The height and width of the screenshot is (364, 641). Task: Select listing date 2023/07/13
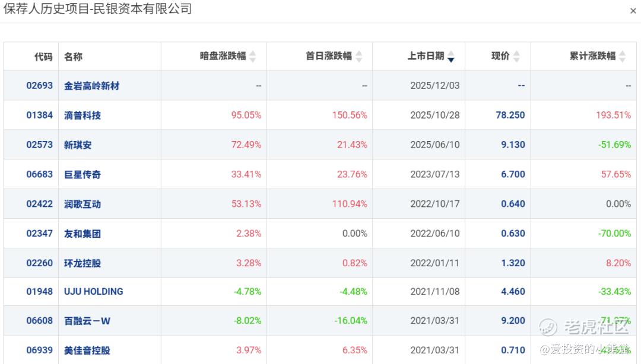[x=435, y=174]
